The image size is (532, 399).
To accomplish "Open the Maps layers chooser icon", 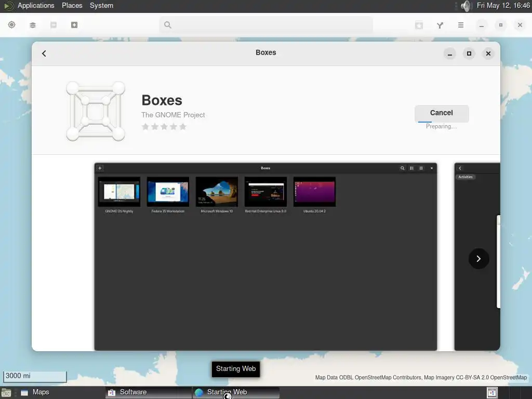I will coord(33,25).
